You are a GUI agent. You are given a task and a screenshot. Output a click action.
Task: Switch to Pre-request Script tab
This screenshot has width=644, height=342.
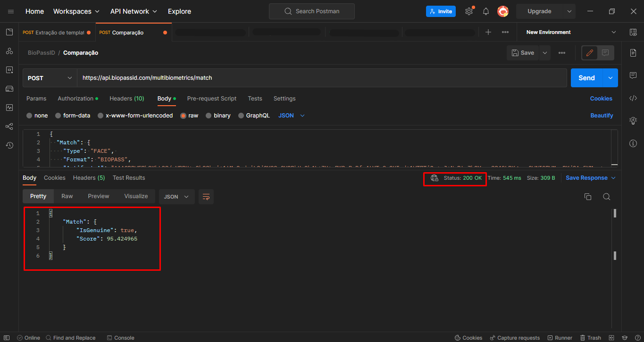pyautogui.click(x=212, y=99)
